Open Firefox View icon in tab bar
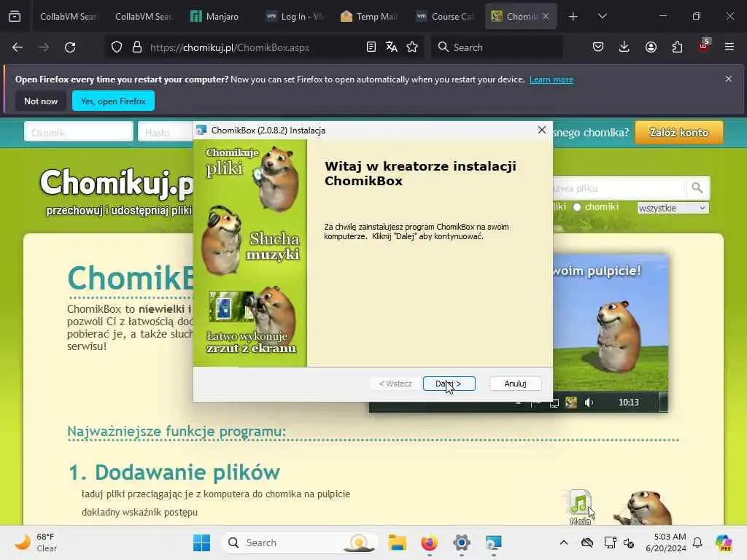747x560 pixels. click(15, 16)
